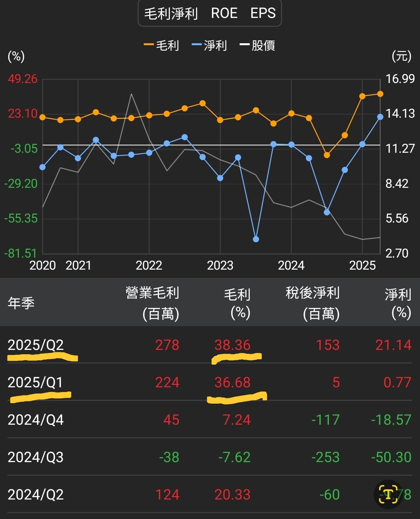The height and width of the screenshot is (519, 420).
Task: Click the white 股價 legend swatch
Action: [245, 45]
